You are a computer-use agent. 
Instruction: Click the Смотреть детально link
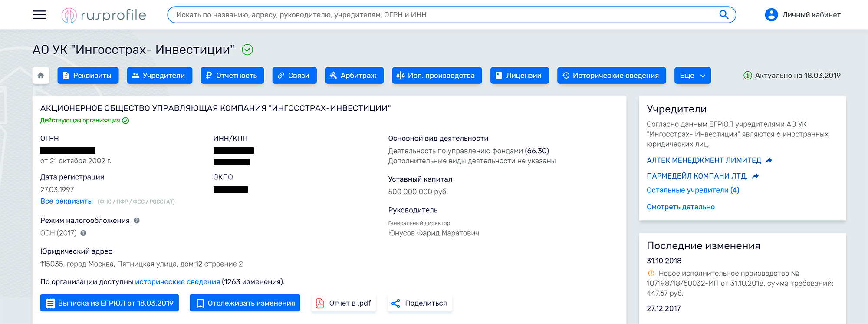(681, 207)
